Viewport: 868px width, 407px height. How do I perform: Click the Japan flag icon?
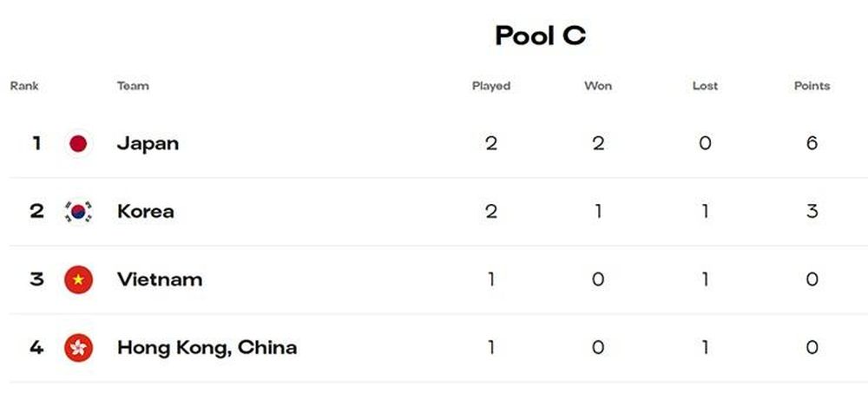click(78, 144)
